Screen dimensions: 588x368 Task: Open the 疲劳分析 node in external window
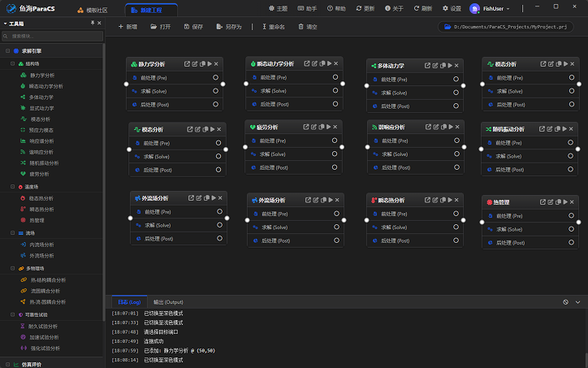(307, 127)
